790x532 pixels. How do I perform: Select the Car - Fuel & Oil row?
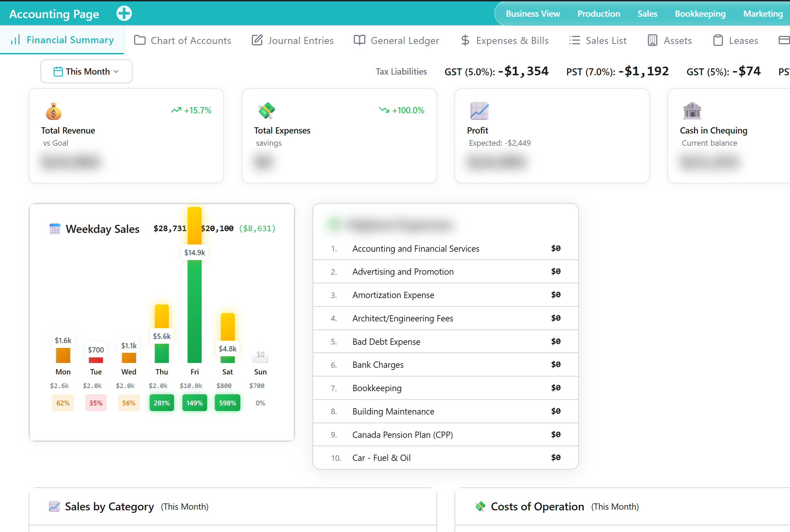[x=446, y=458]
